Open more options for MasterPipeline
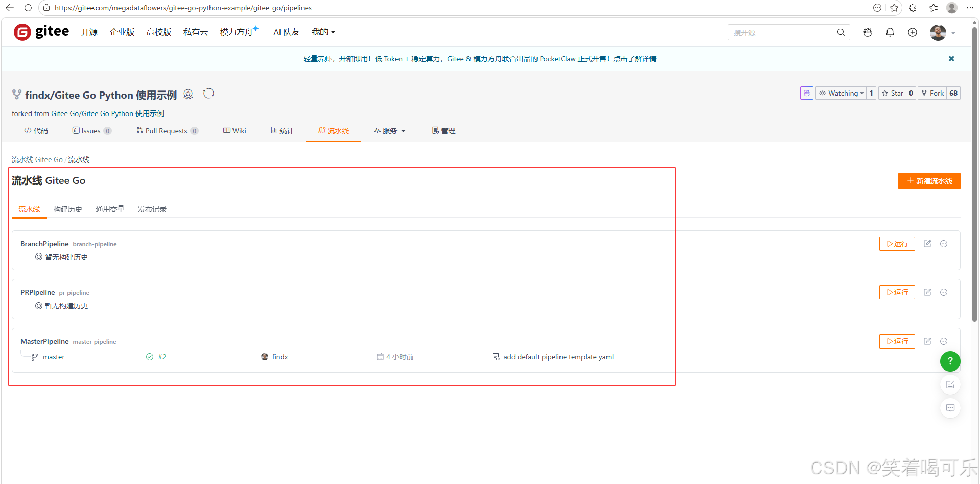The height and width of the screenshot is (484, 980). [x=944, y=341]
